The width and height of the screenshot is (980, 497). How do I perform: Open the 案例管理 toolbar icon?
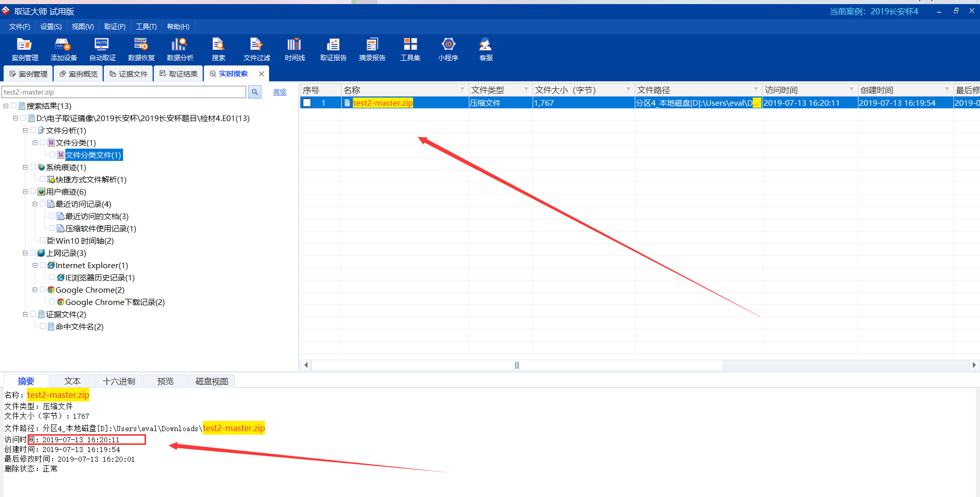(25, 50)
